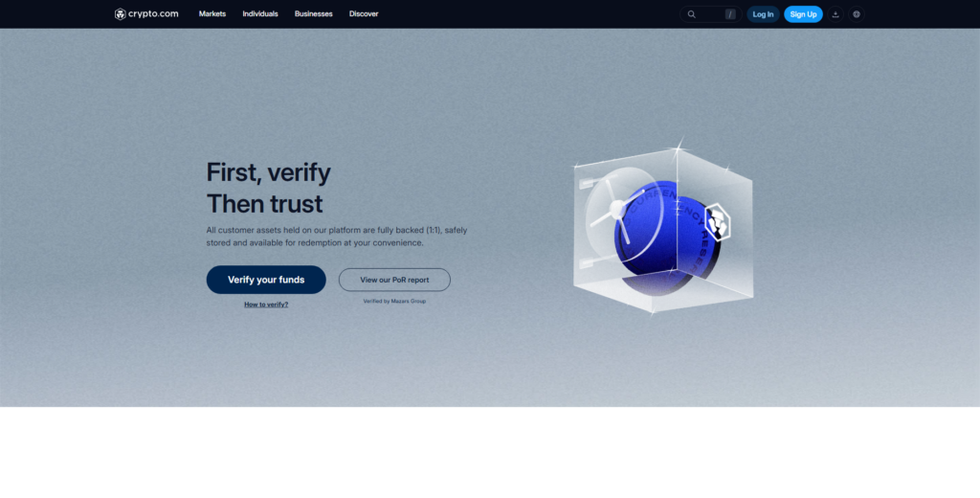Screen dimensions: 980x498
Task: Open the Markets menu
Action: pyautogui.click(x=212, y=14)
